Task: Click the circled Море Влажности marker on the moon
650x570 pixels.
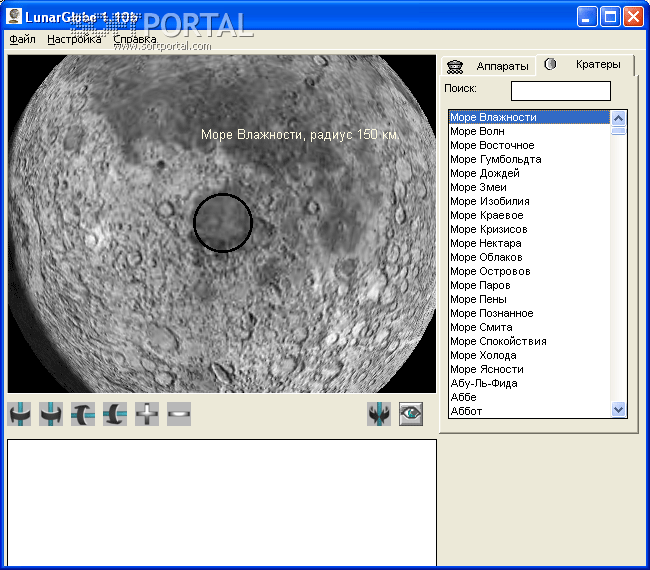Action: [222, 222]
